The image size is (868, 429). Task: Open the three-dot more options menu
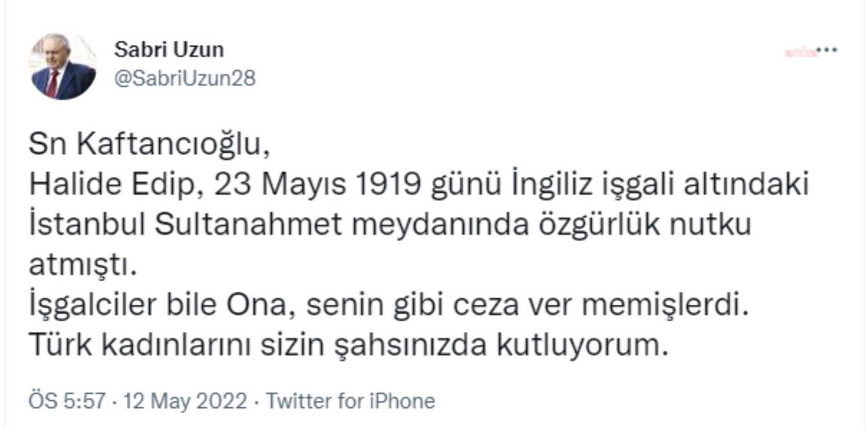827,51
